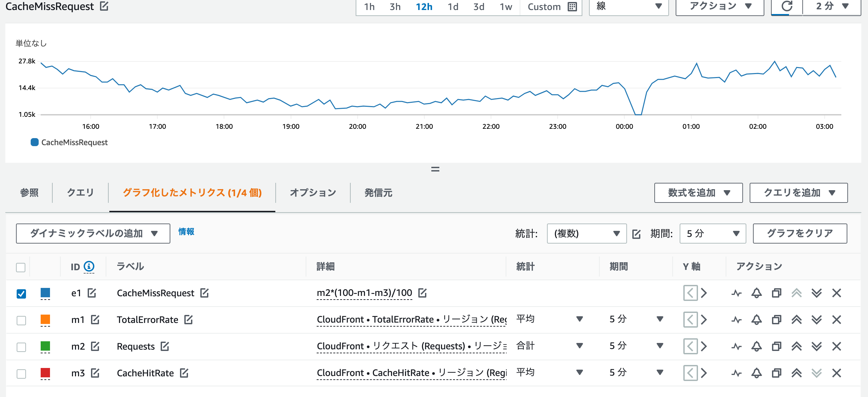Check the m3 CacheHitRate row checkbox
This screenshot has width=868, height=397.
[21, 373]
